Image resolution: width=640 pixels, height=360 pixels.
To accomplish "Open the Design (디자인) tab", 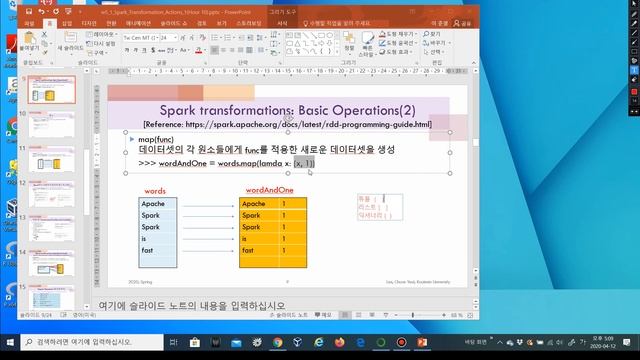I will click(x=89, y=24).
